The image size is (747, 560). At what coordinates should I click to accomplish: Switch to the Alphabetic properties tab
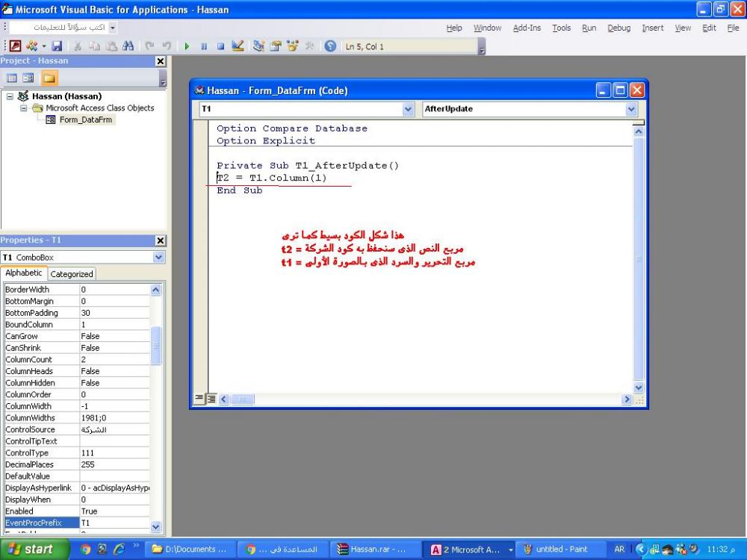24,273
